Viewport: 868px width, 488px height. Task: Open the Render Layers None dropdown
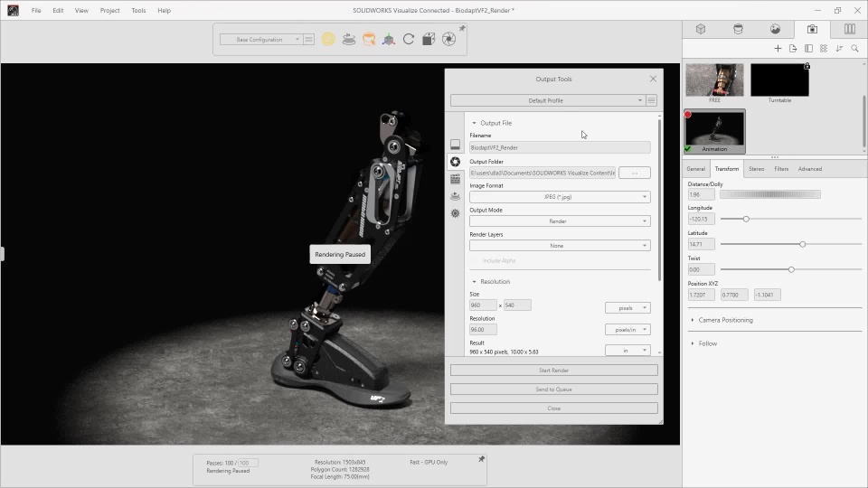click(x=560, y=246)
